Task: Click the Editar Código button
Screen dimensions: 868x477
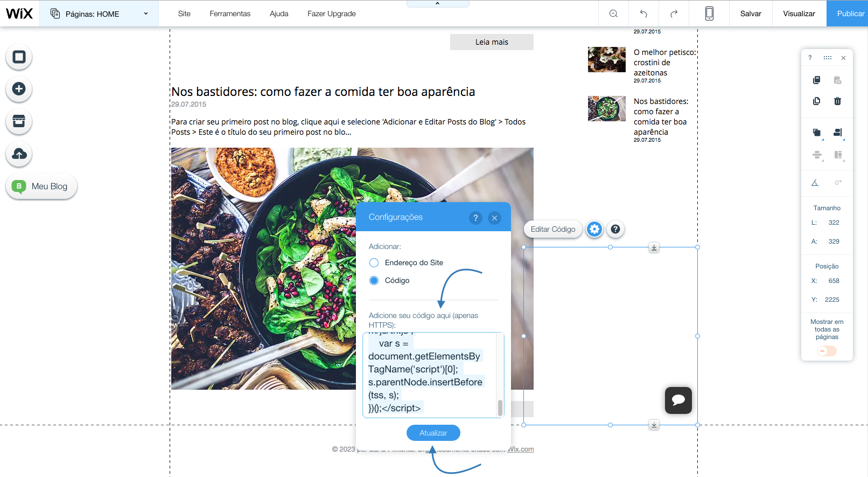Action: (x=553, y=229)
